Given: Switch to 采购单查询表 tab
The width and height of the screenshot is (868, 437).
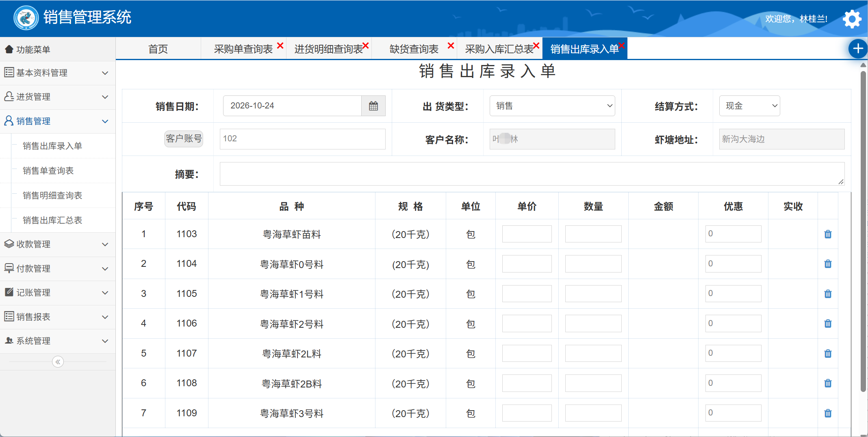Looking at the screenshot, I should pyautogui.click(x=243, y=49).
